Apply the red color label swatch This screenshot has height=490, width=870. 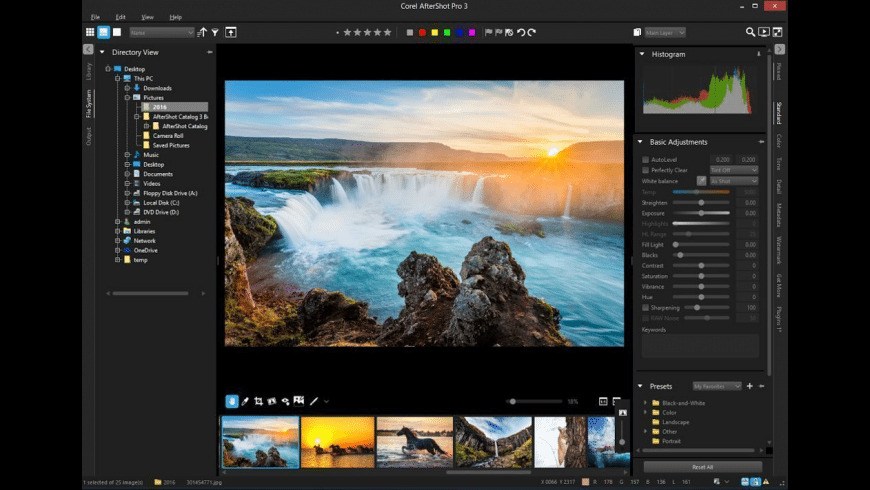click(x=422, y=32)
